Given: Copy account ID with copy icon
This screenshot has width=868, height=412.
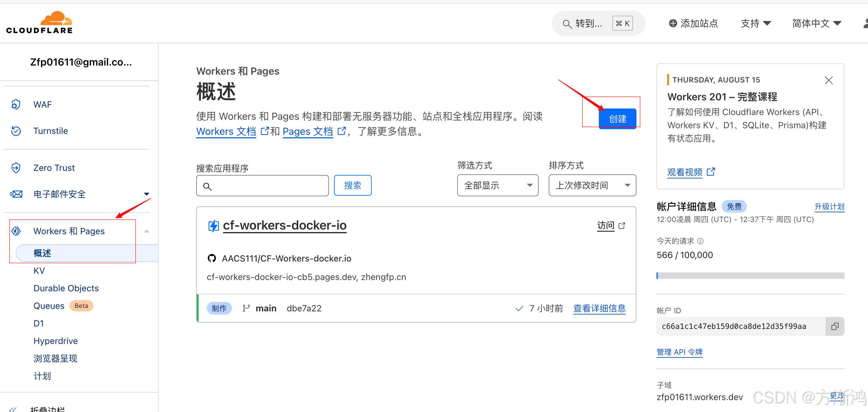Looking at the screenshot, I should [x=835, y=326].
